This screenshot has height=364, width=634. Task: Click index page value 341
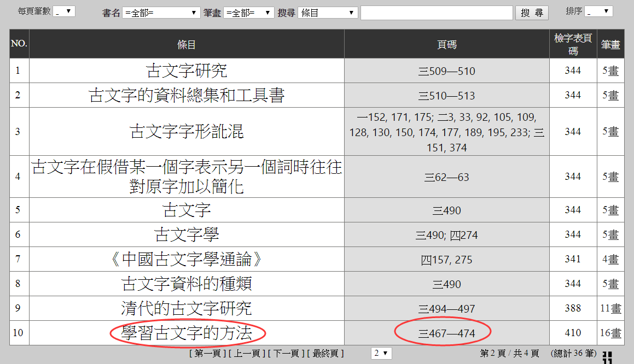[573, 259]
